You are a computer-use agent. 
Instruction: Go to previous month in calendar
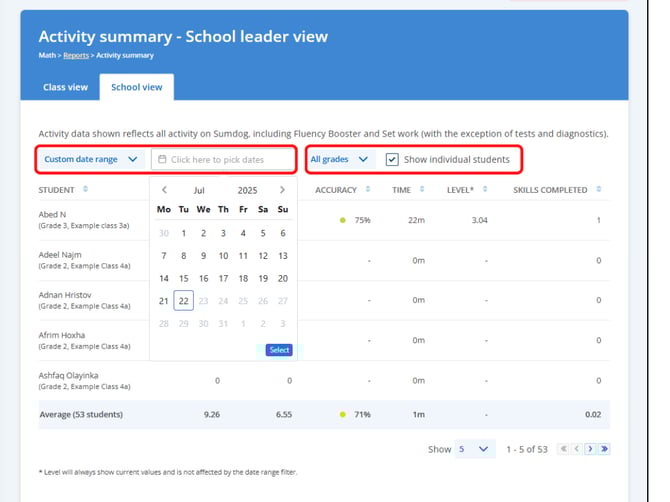[164, 190]
